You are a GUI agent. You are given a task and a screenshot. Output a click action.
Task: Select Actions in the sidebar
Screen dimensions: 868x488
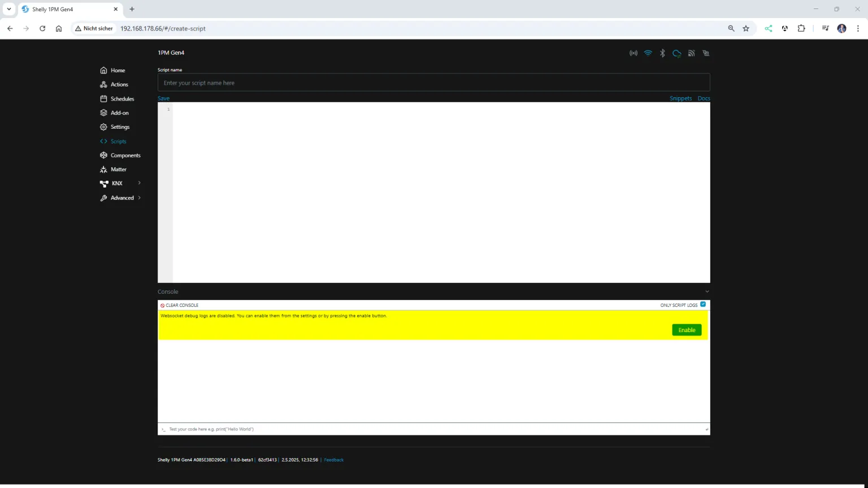[x=119, y=84]
